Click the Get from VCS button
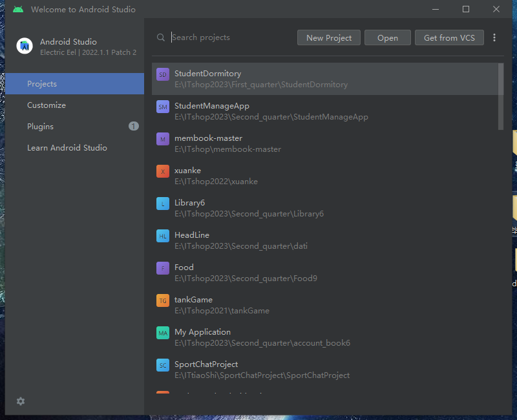Screen dimensions: 517x420 (x=449, y=37)
